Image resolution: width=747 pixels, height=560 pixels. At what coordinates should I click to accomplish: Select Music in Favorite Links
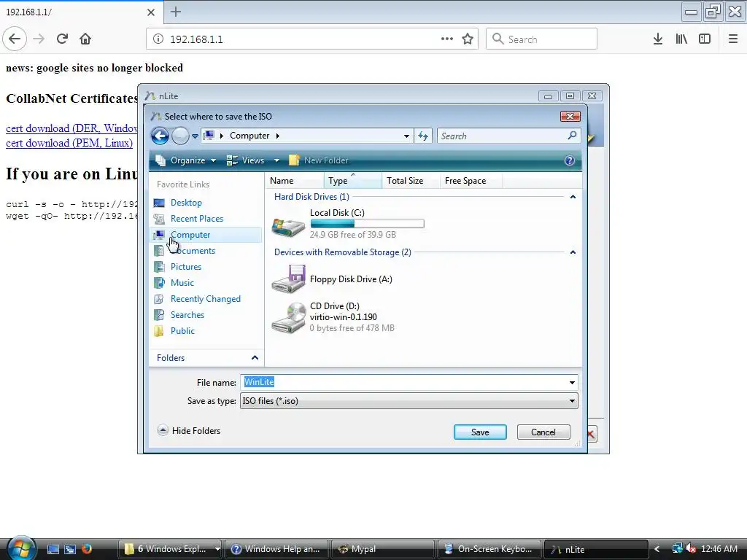click(182, 283)
